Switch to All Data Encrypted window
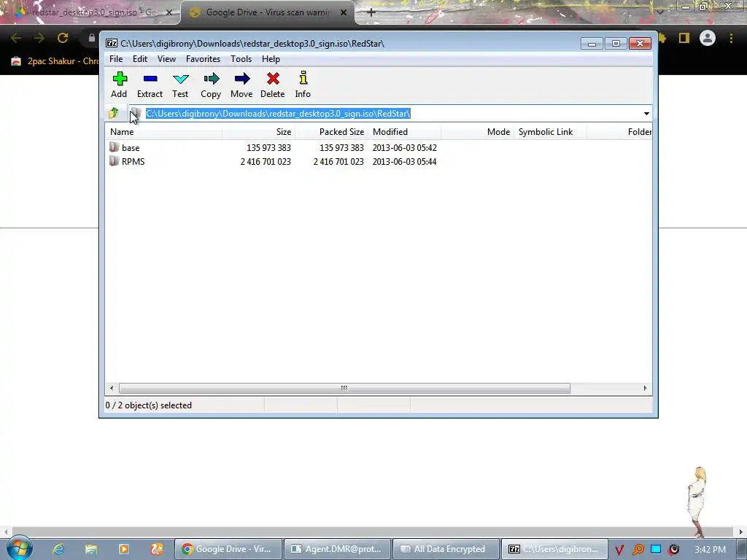This screenshot has height=560, width=747. pyautogui.click(x=446, y=549)
